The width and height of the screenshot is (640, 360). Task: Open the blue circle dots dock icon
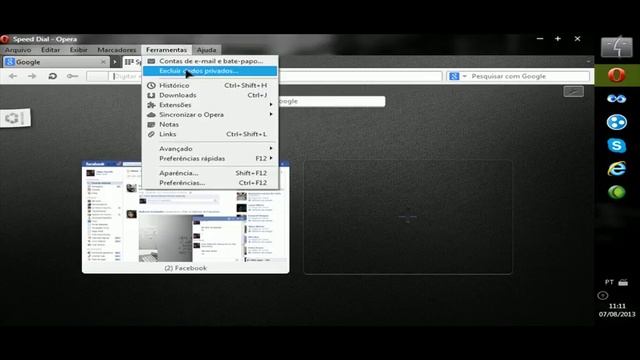[616, 122]
